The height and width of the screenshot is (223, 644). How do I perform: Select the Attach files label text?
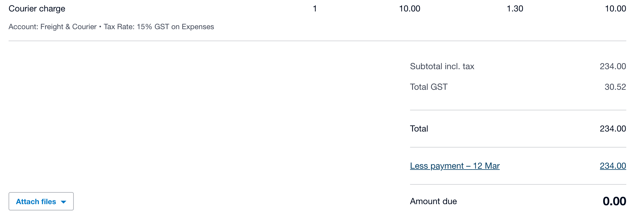(36, 202)
